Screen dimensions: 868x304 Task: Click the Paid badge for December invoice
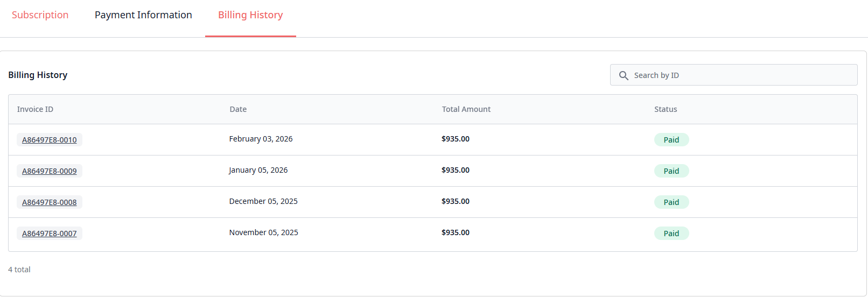coord(671,202)
